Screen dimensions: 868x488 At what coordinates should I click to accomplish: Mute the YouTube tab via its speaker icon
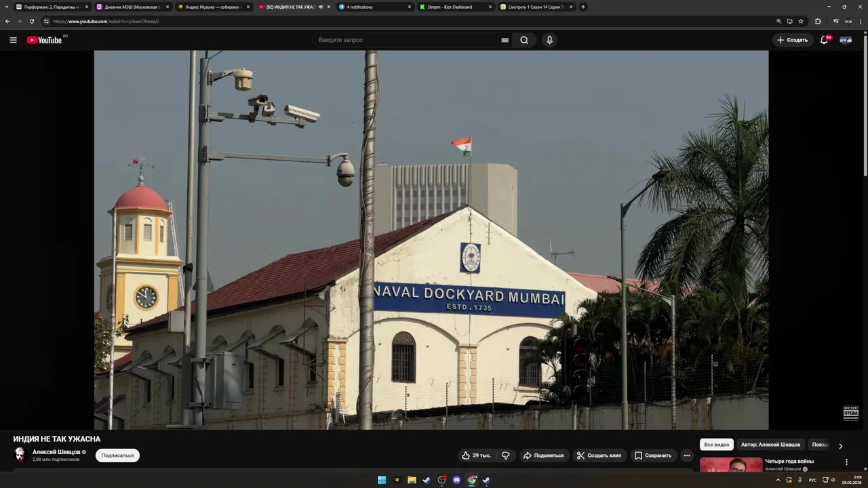pyautogui.click(x=321, y=7)
